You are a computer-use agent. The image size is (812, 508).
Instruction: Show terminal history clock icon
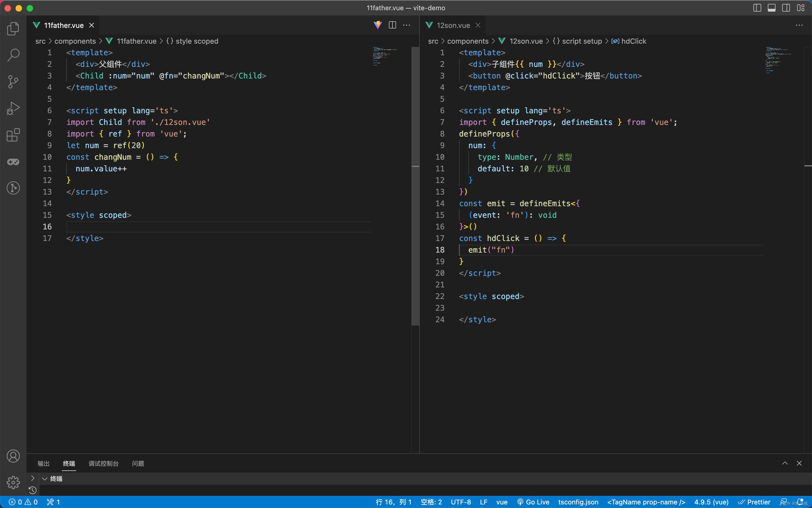[x=33, y=490]
